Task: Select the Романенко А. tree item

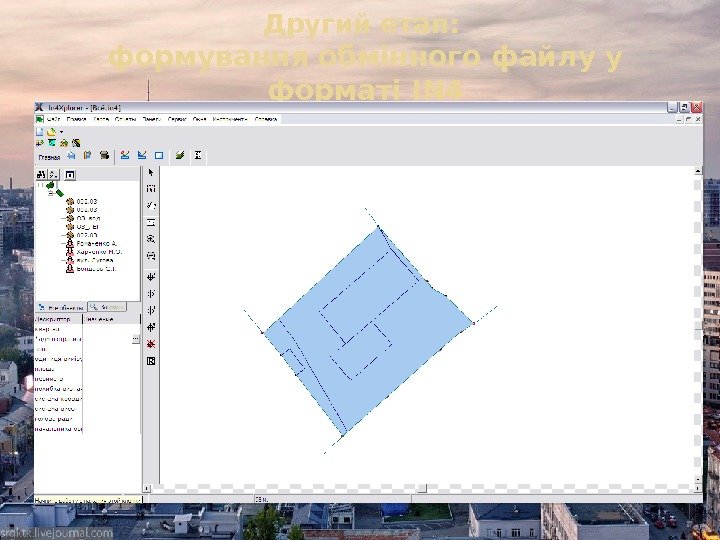Action: pyautogui.click(x=96, y=243)
